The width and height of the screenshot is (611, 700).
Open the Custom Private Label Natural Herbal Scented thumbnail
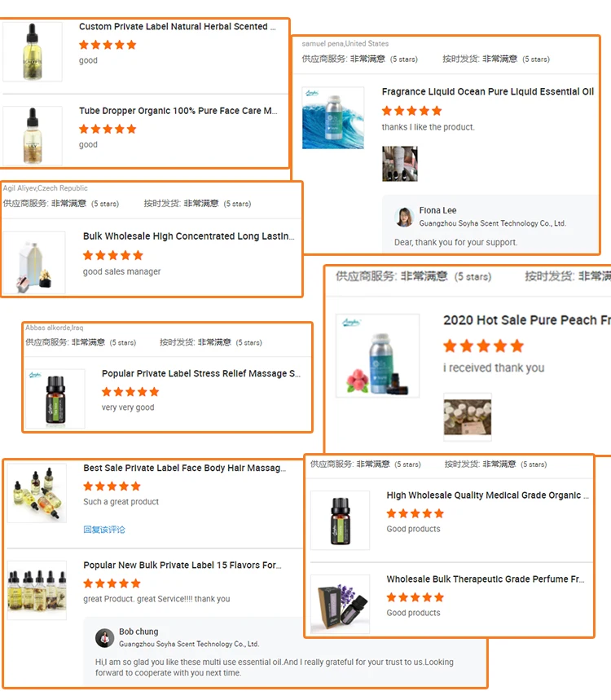pos(32,52)
